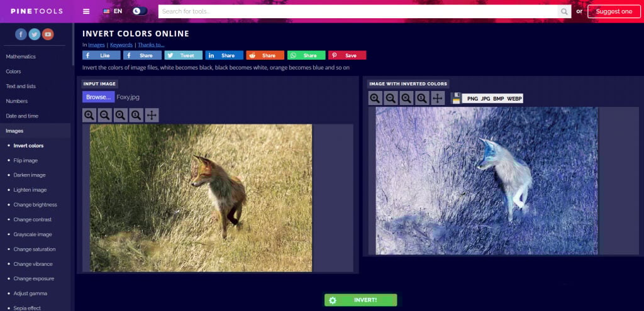Click the pan tool above the inverted image
This screenshot has width=644, height=311.
click(x=438, y=98)
